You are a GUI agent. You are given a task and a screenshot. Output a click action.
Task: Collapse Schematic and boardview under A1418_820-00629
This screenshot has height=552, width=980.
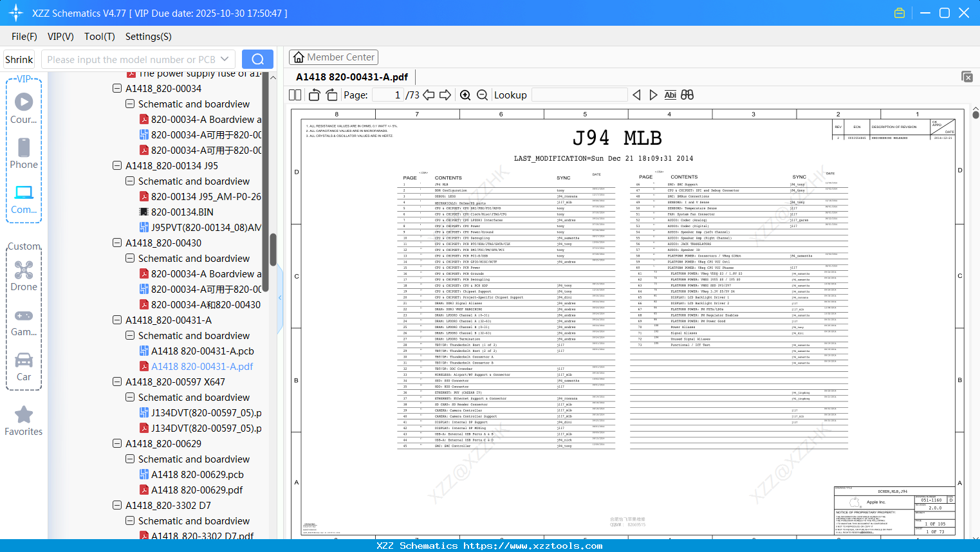[x=130, y=459]
